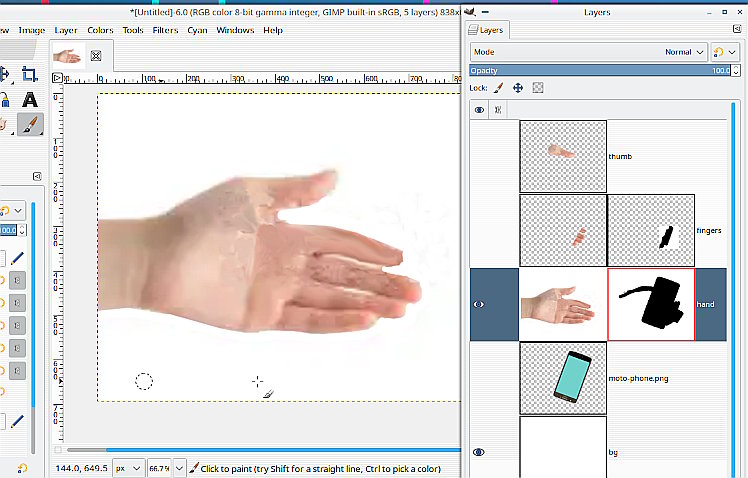
Task: Click the ruler corner navigation button
Action: click(57, 77)
